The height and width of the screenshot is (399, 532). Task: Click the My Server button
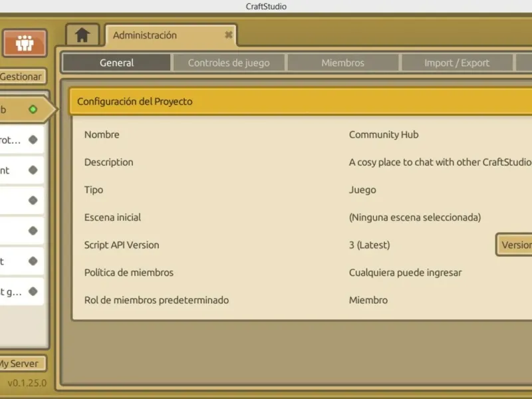click(x=23, y=363)
